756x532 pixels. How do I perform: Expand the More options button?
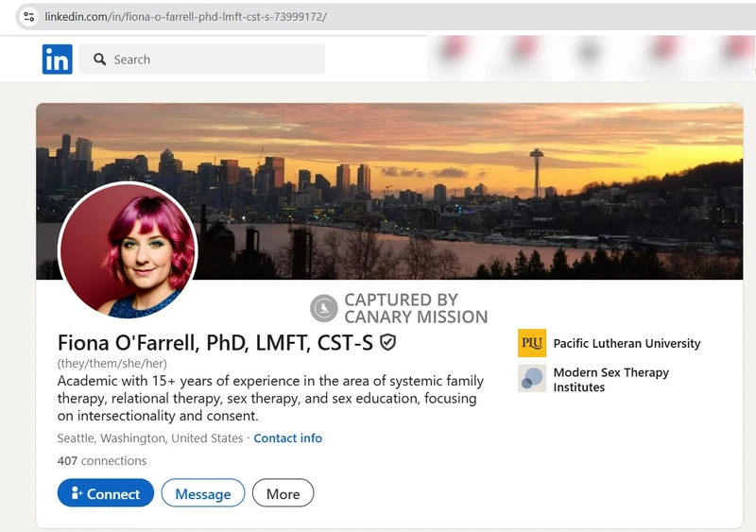[x=283, y=493]
